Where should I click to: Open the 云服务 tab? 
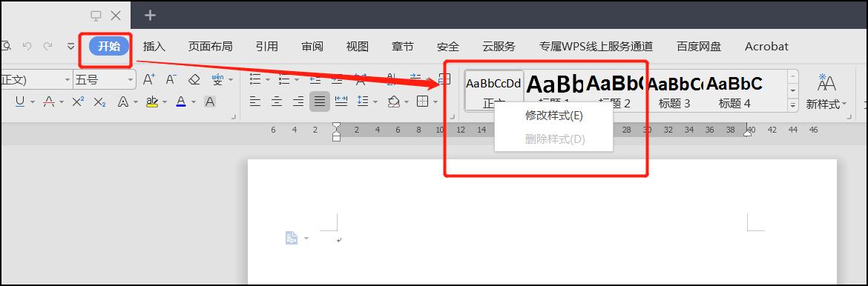(x=499, y=47)
